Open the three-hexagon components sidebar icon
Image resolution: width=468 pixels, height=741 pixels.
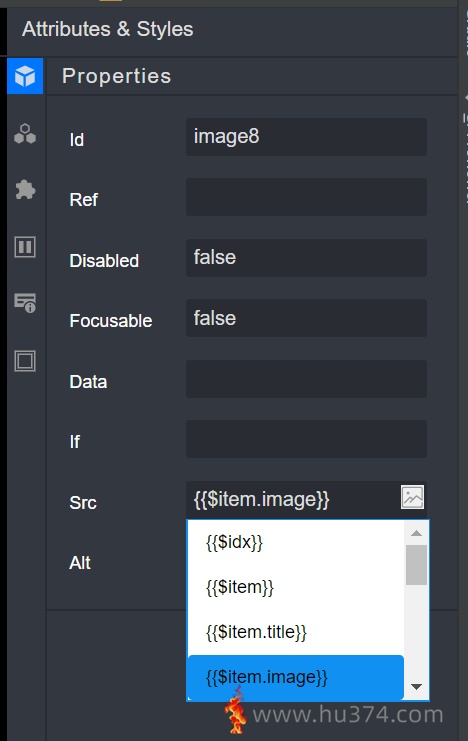coord(25,134)
